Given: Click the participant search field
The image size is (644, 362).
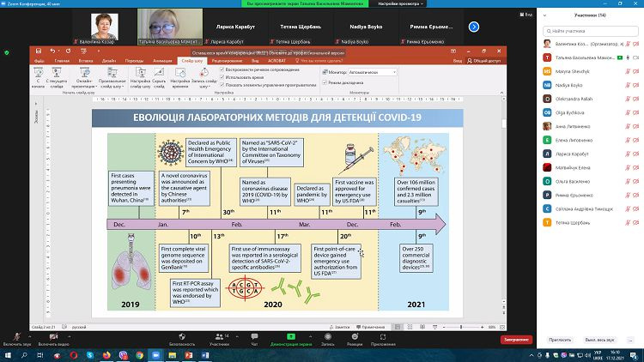Looking at the screenshot, I should (x=591, y=31).
